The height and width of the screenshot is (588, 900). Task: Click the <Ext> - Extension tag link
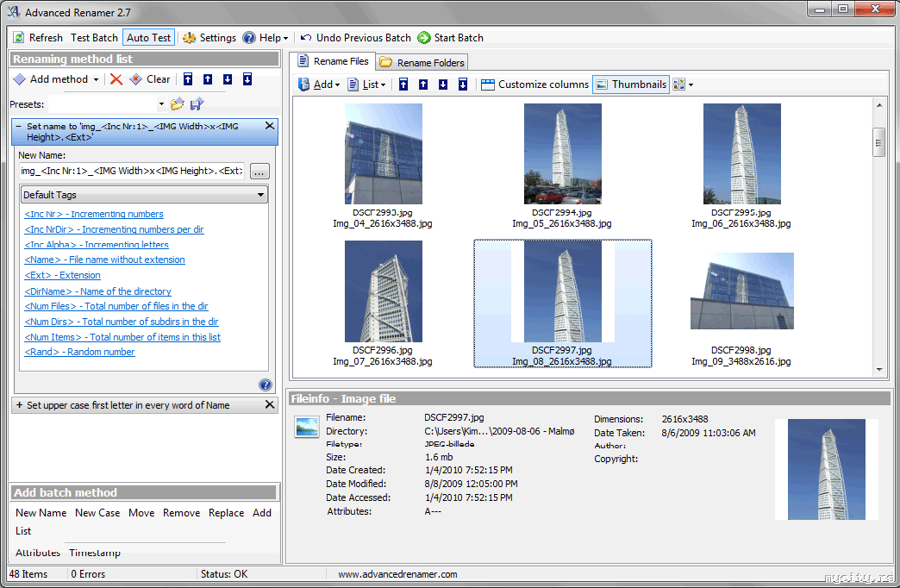[63, 275]
